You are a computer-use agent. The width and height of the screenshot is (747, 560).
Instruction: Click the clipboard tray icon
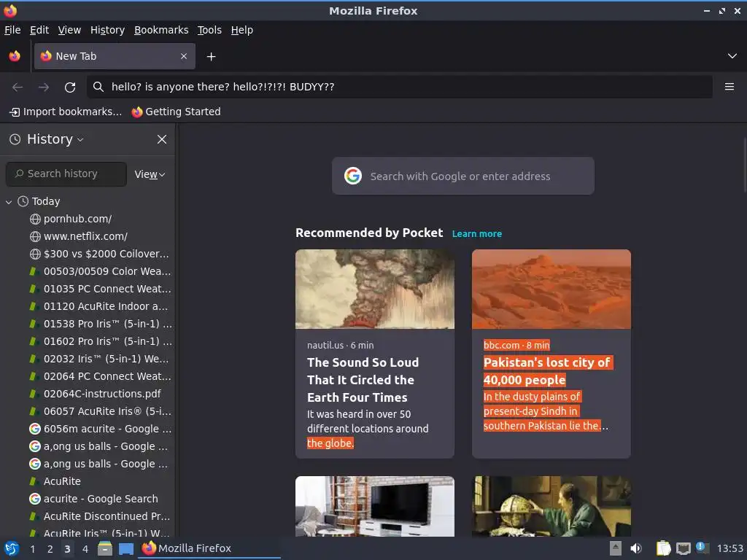tap(663, 548)
